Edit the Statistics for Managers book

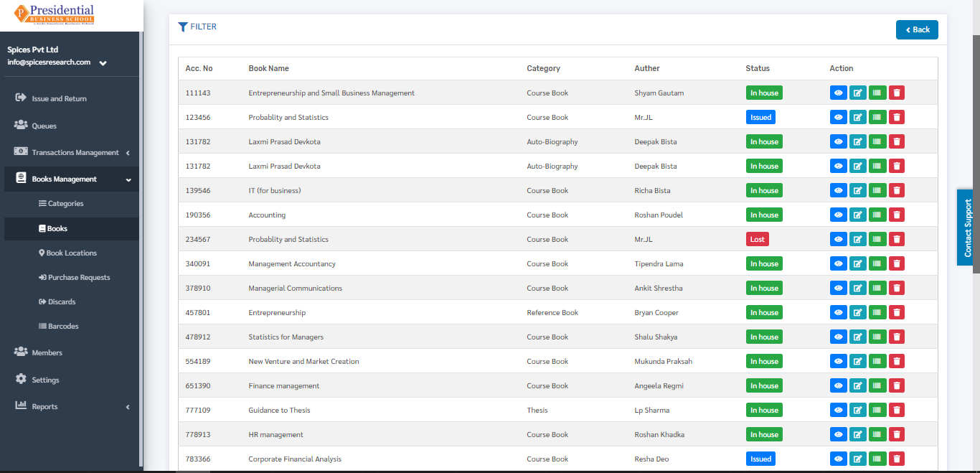point(858,337)
